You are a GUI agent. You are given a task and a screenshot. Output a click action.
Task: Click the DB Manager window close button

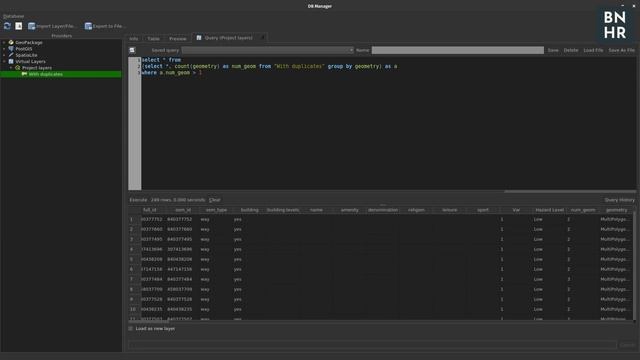click(633, 6)
